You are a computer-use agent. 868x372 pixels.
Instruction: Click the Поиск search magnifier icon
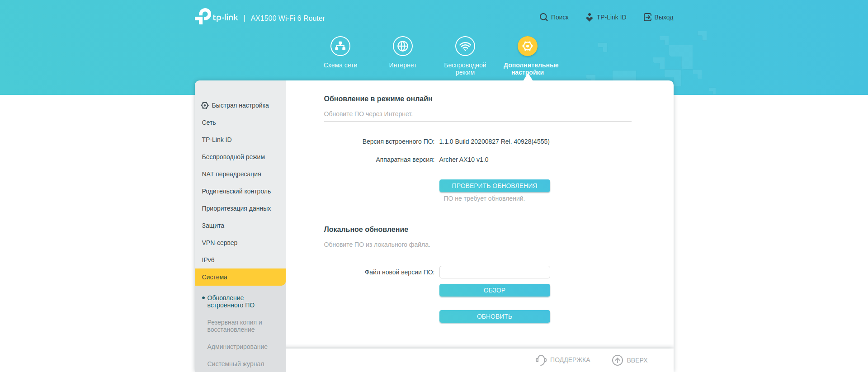click(543, 17)
